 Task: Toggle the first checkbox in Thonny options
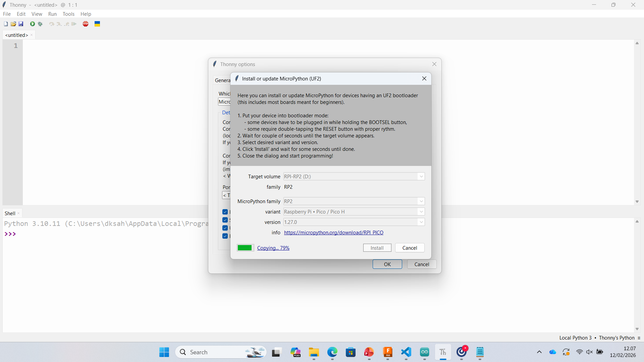[x=225, y=212]
